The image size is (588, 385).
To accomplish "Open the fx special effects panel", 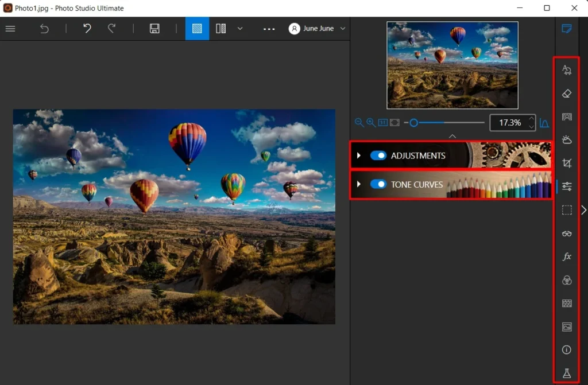I will (x=566, y=256).
